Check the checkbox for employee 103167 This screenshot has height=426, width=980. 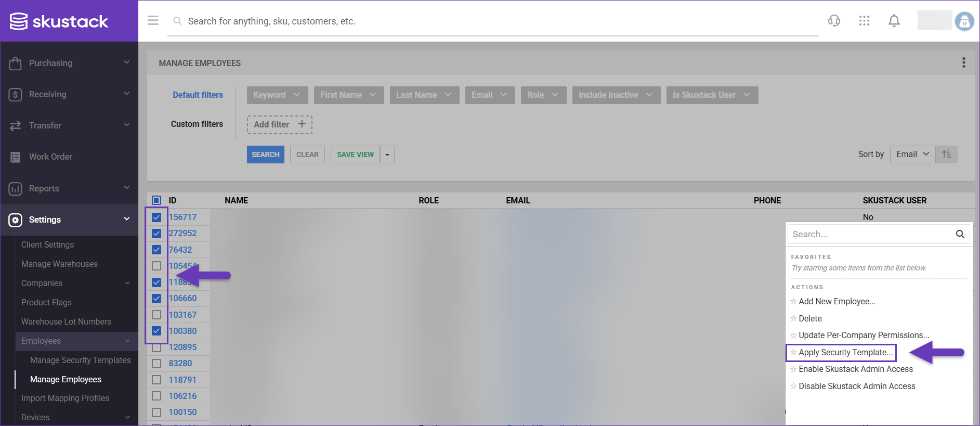[156, 315]
